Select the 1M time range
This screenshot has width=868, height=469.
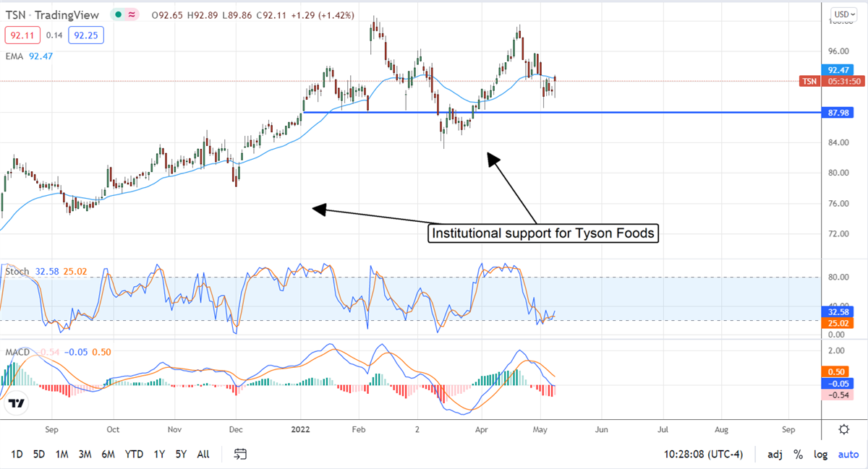(62, 455)
